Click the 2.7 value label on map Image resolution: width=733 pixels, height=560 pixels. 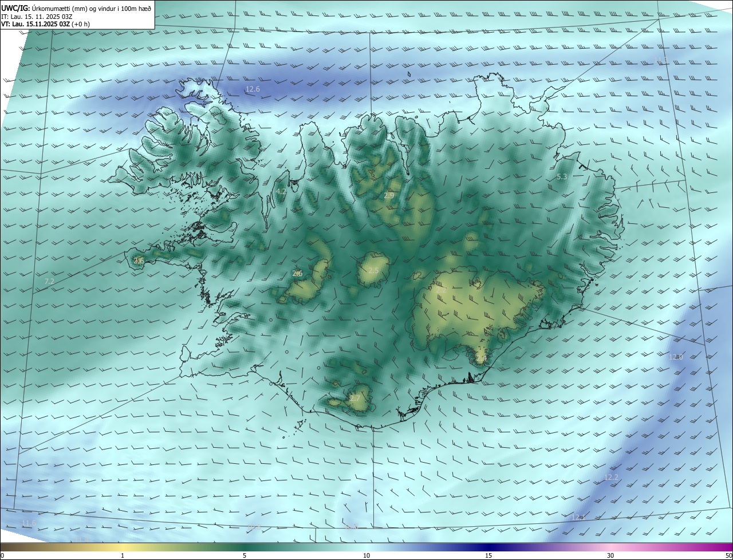coord(355,398)
